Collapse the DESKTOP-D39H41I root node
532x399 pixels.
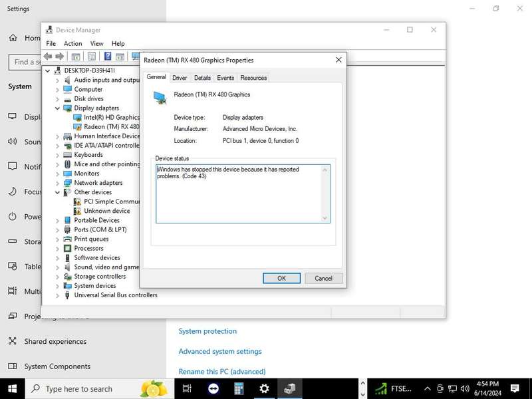[47, 70]
